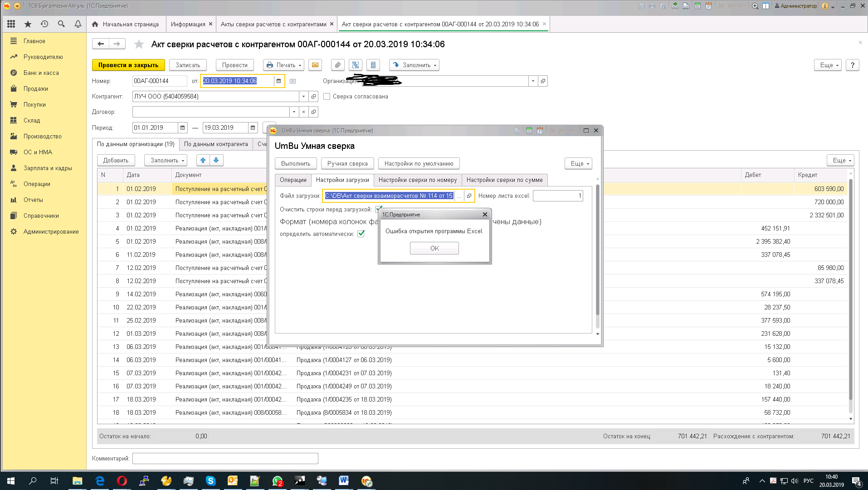Viewport: 868px width, 490px height.
Task: Open calendar for period end date
Action: [x=253, y=127]
